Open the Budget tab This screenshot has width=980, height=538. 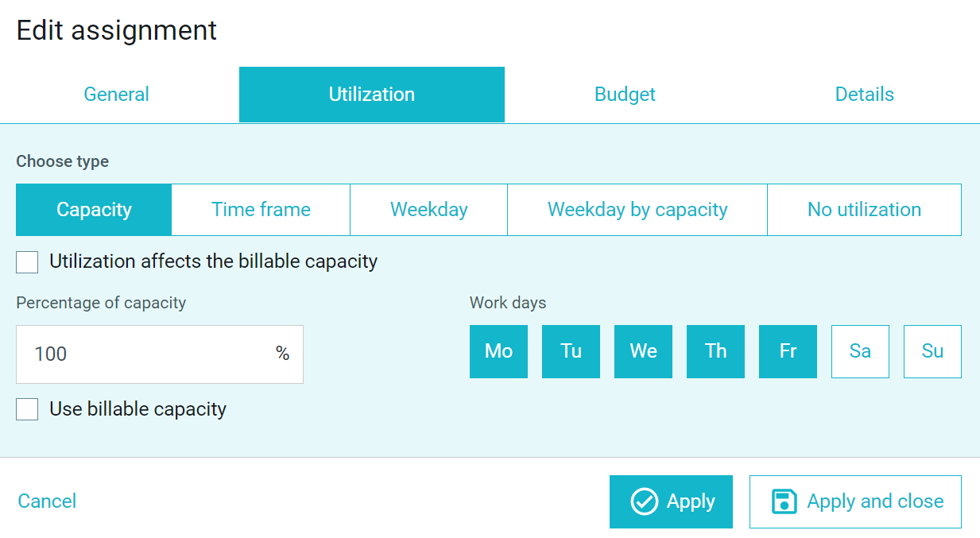pos(625,95)
